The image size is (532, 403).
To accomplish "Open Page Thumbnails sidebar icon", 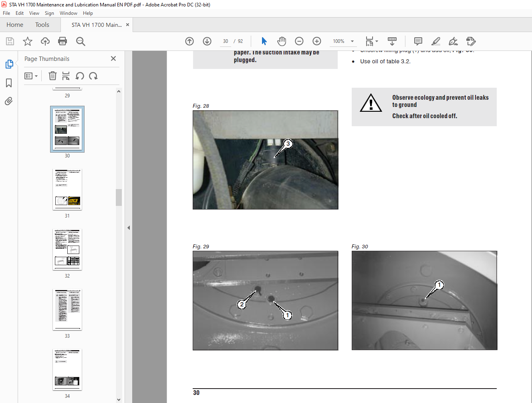I will (9, 64).
